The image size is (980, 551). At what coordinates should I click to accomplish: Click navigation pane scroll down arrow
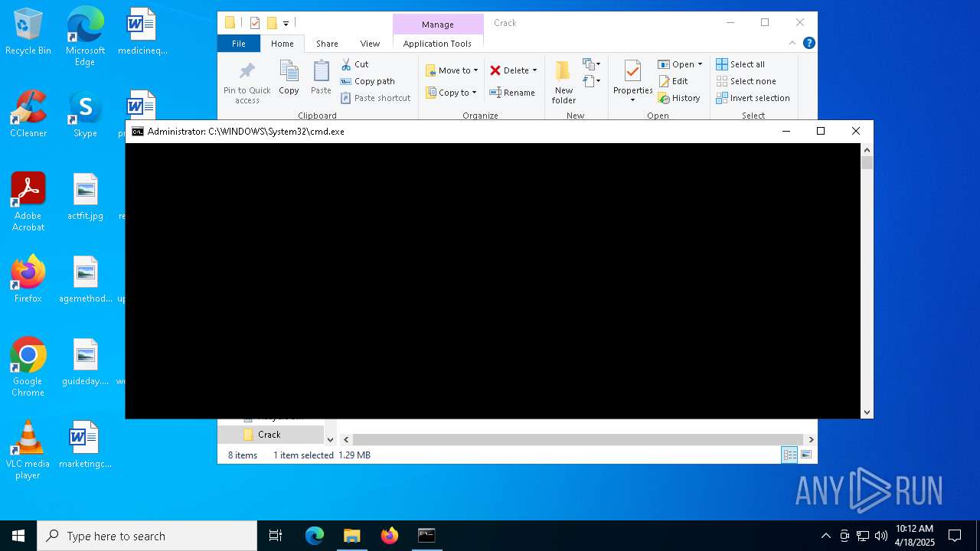click(330, 439)
